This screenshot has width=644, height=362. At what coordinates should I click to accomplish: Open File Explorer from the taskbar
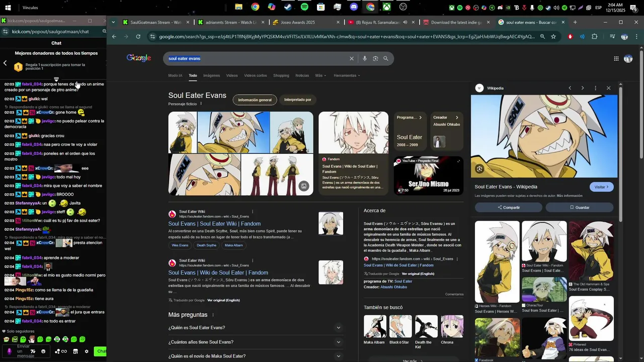click(238, 7)
